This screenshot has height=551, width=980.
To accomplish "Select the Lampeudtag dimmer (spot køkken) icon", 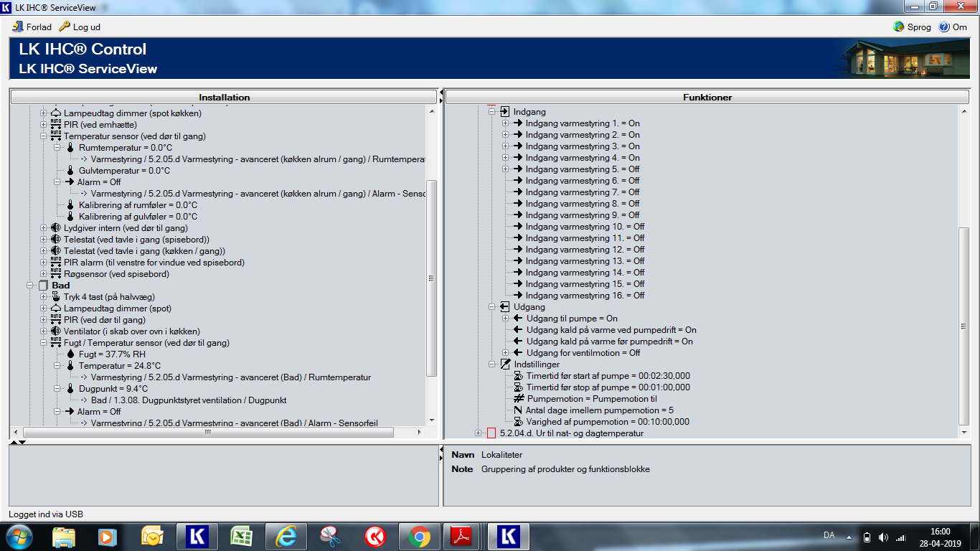I will (56, 113).
